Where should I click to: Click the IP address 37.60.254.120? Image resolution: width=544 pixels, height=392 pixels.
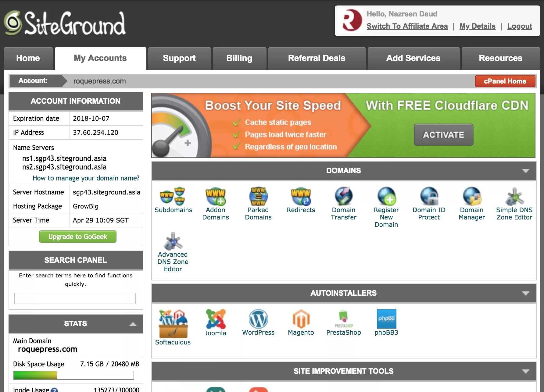(95, 132)
